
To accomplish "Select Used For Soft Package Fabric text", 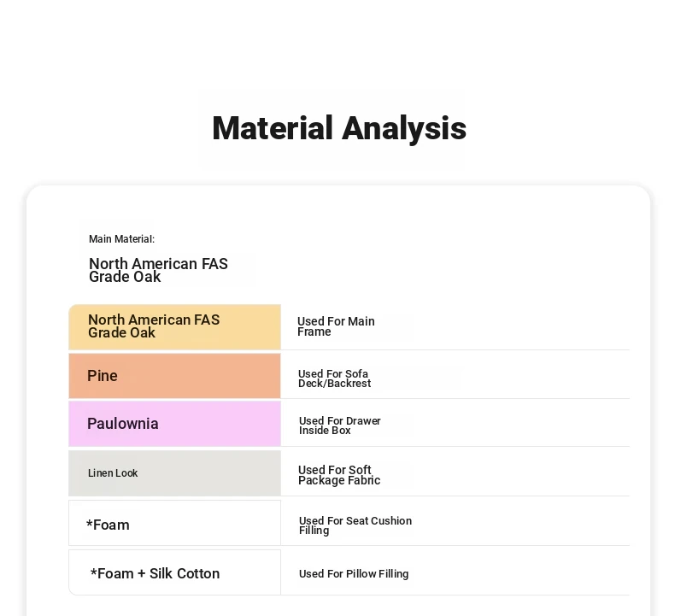I will [x=339, y=475].
